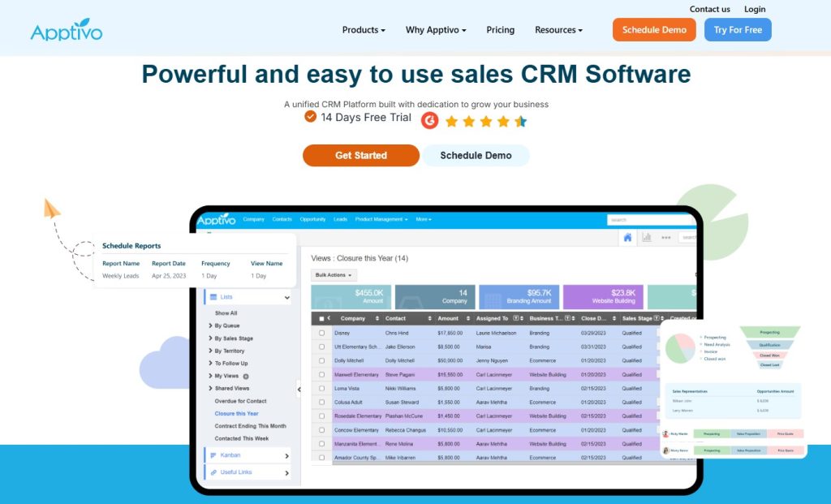
Task: Expand the By Territory tree item
Action: (210, 351)
